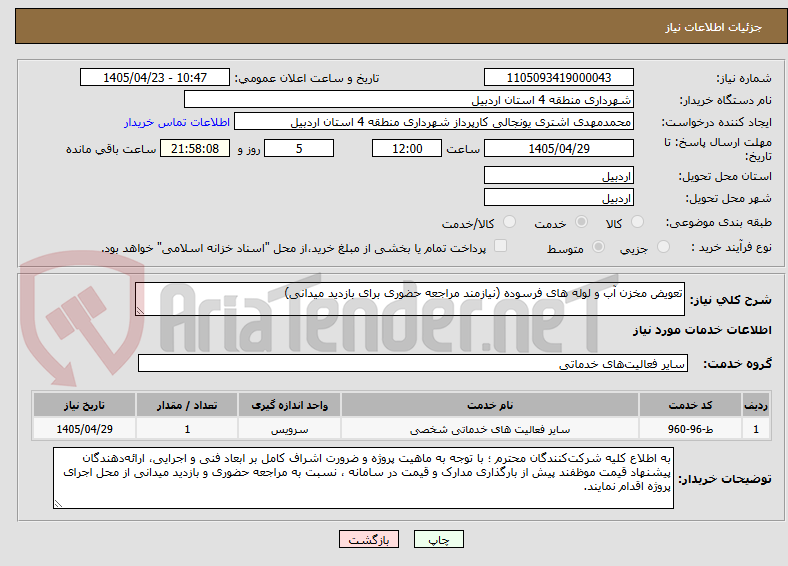Click the buyer notes textarea

pos(363,478)
